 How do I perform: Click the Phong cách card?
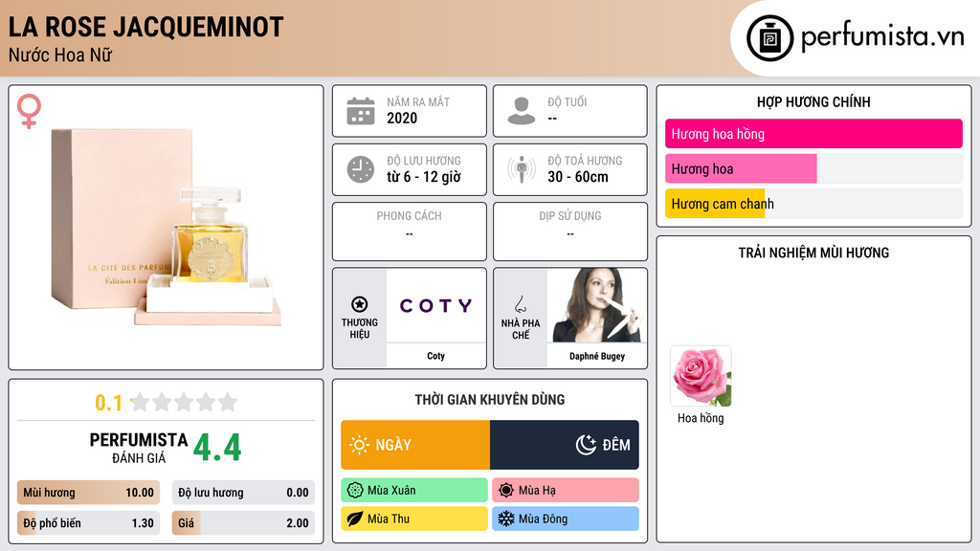pyautogui.click(x=410, y=231)
